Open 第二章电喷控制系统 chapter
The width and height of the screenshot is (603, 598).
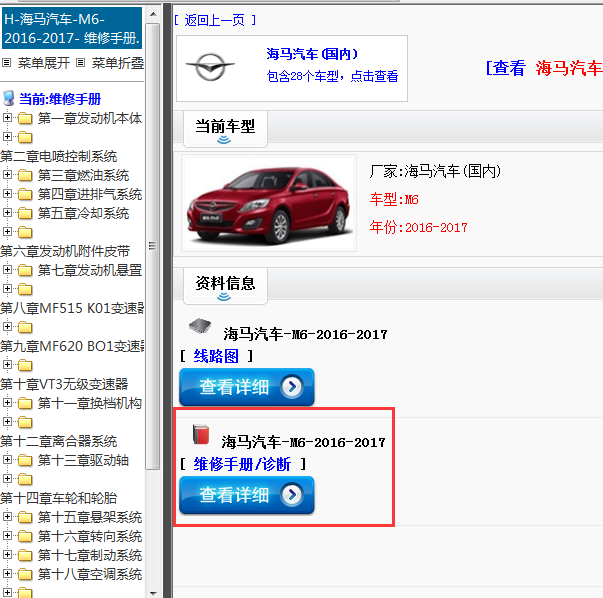58,156
